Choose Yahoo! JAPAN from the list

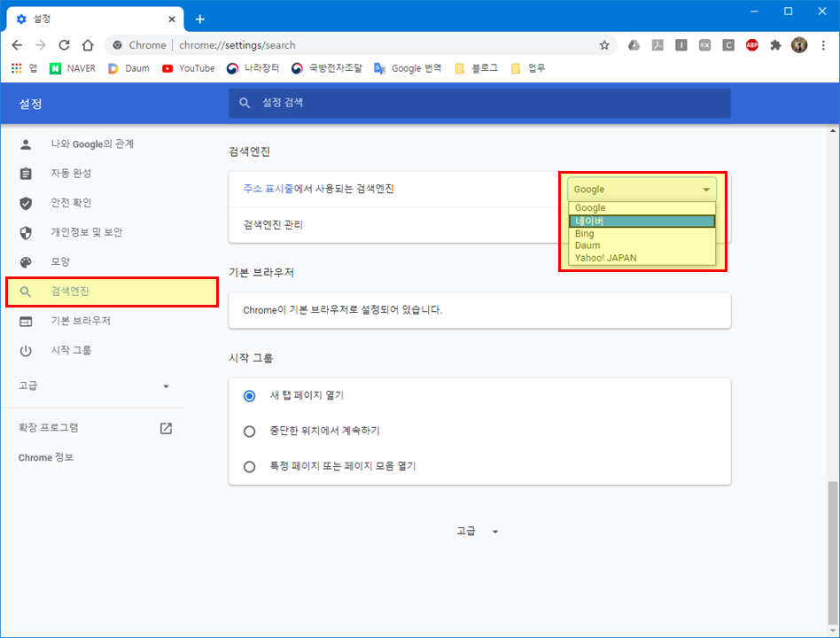[x=642, y=258]
